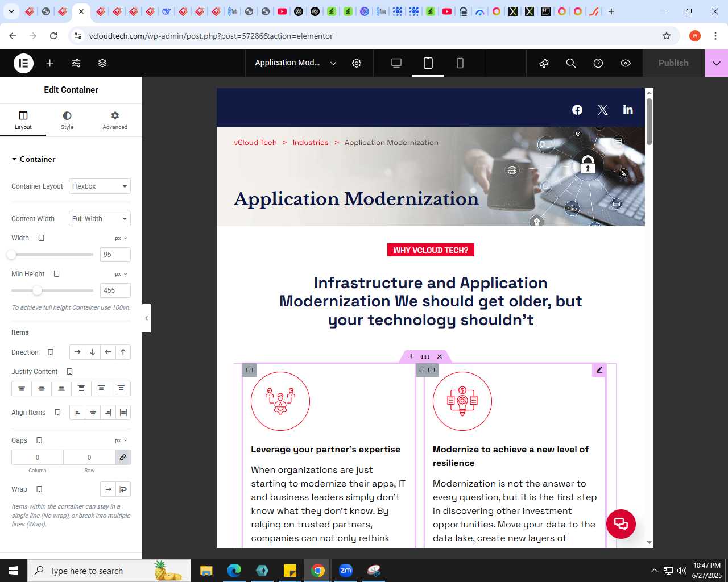Switch to mobile preview mode
Screen dimensions: 728x582
click(460, 63)
